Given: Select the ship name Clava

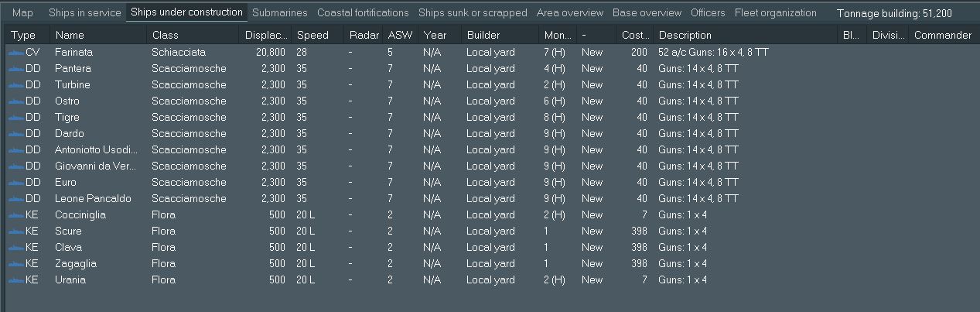Looking at the screenshot, I should (67, 248).
